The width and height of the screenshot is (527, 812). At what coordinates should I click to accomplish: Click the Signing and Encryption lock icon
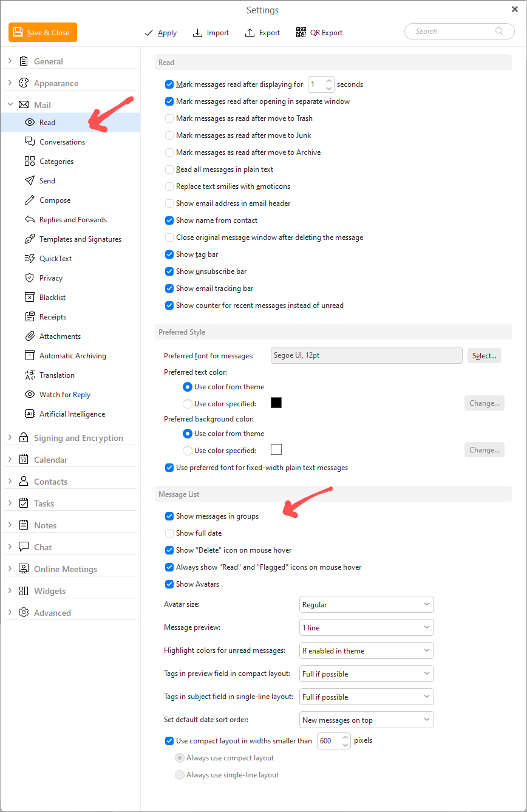24,437
